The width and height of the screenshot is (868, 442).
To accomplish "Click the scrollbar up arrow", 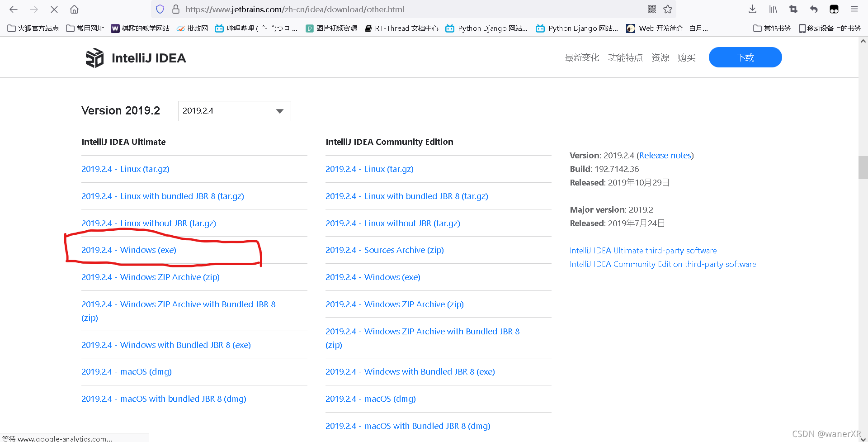I will pyautogui.click(x=863, y=41).
